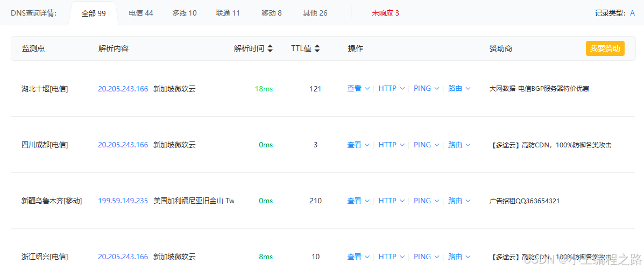
Task: Expand 查看 menu for 新疆乌鲁木齐[移动]
Action: [358, 201]
